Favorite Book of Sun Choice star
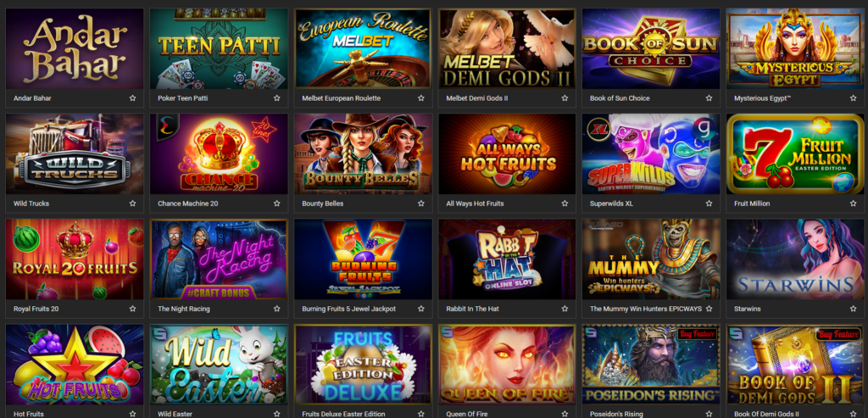868x418 pixels. pos(709,98)
